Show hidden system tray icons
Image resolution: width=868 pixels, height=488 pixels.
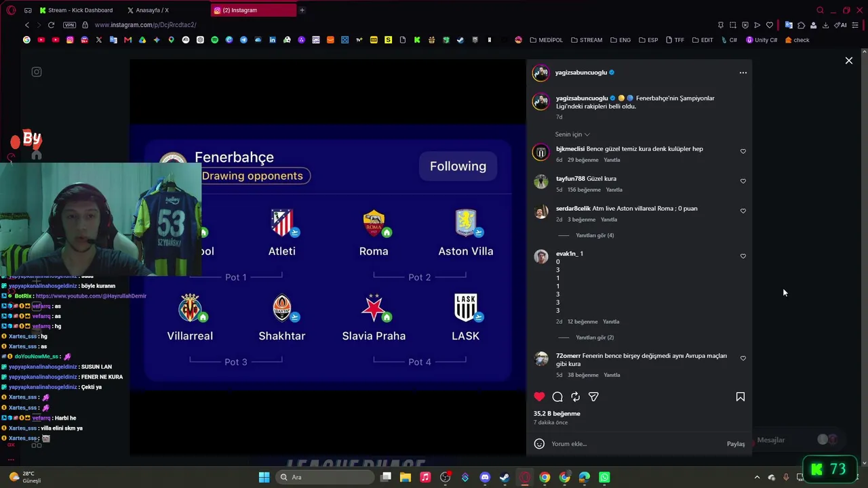tap(757, 477)
